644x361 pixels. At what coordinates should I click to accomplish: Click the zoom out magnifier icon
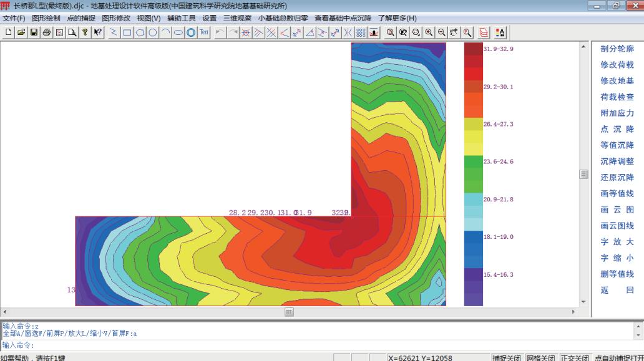pos(442,32)
